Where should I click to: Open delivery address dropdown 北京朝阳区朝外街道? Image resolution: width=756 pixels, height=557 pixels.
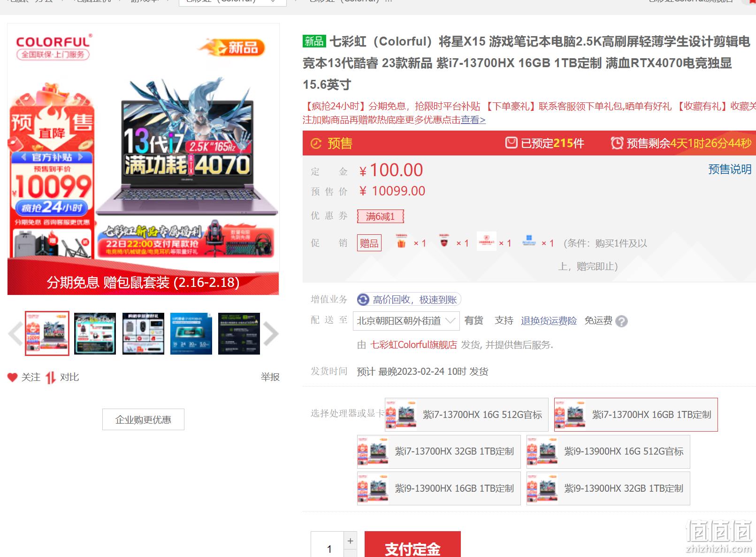tap(406, 321)
